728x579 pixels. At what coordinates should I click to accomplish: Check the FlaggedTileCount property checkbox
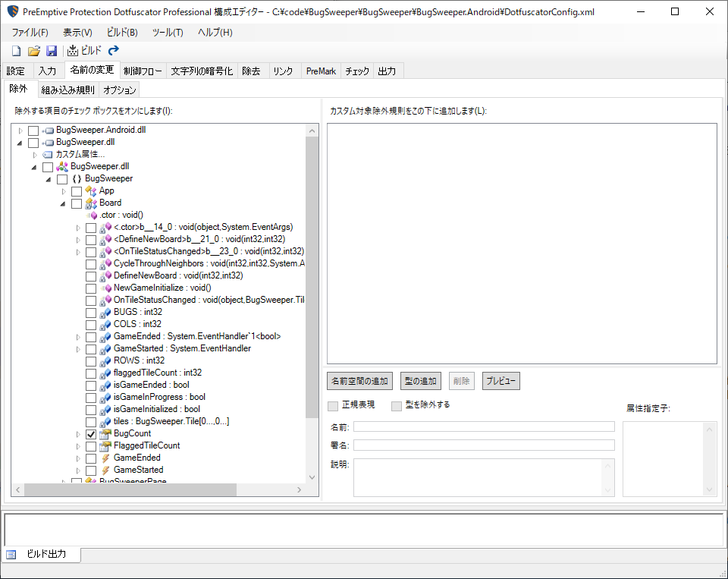click(91, 446)
